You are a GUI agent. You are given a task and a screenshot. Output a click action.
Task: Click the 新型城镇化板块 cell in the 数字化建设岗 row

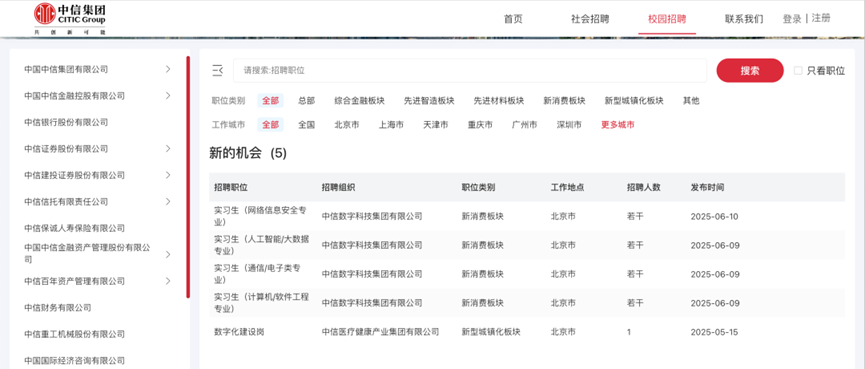point(491,331)
